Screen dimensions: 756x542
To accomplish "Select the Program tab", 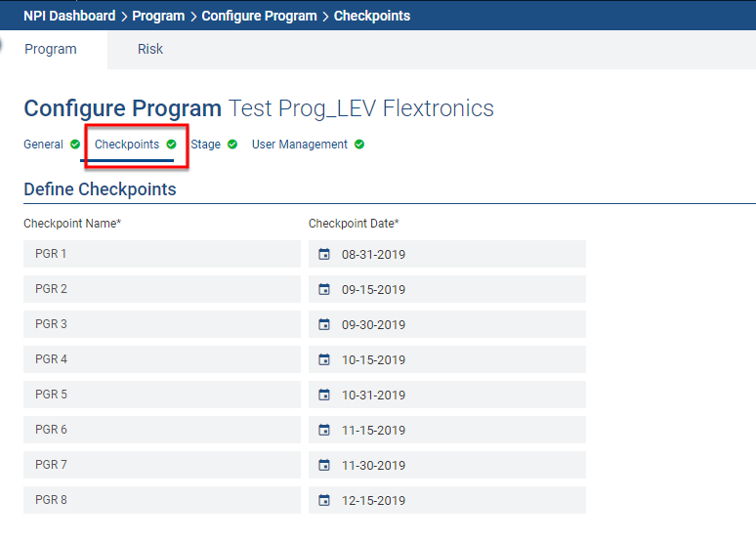I will pos(51,49).
